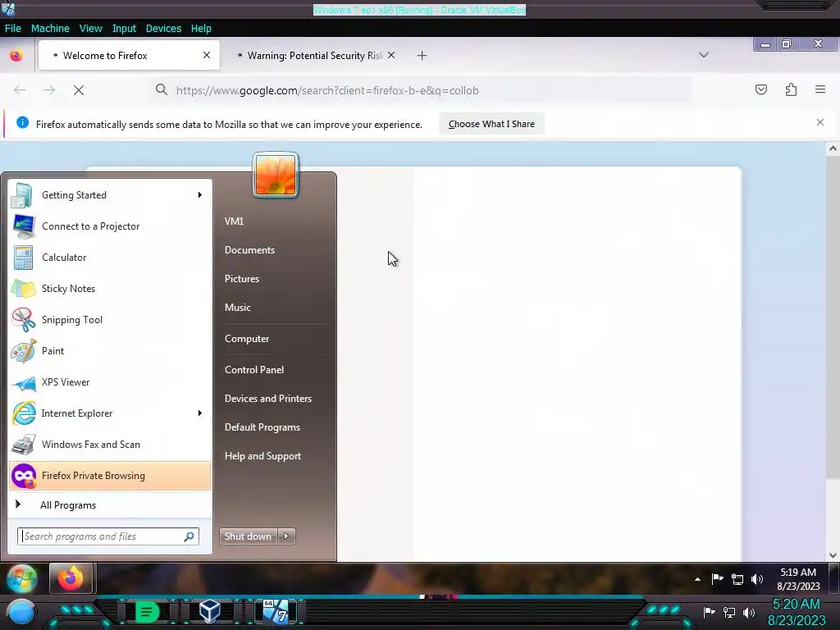Launch Internet Explorer
The width and height of the screenshot is (840, 630).
[x=110, y=413]
